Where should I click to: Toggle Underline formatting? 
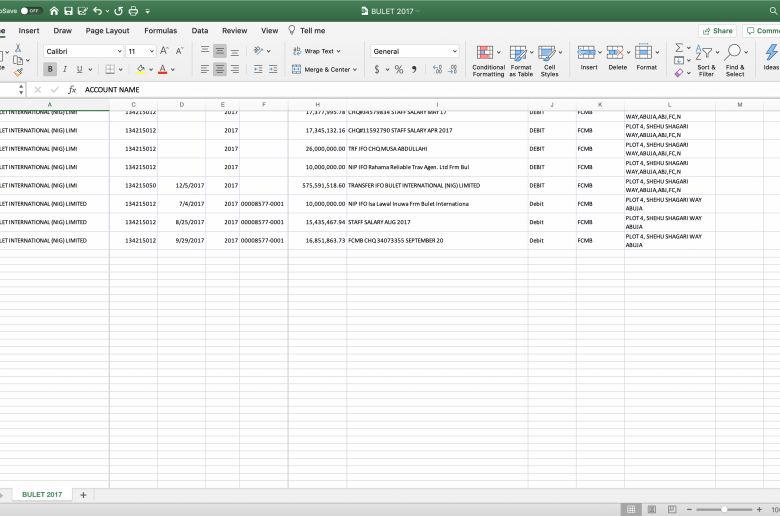[x=80, y=69]
